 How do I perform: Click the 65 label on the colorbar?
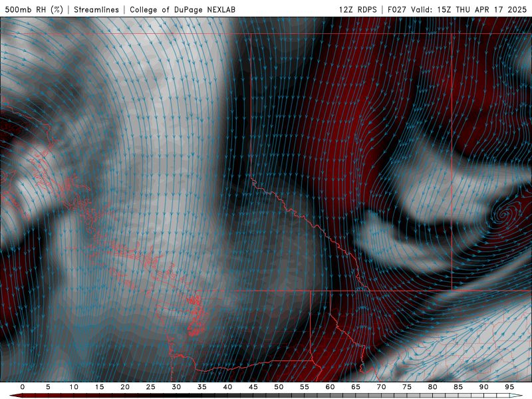point(356,387)
